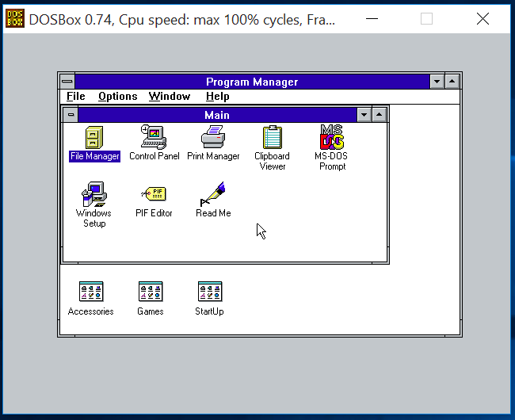The width and height of the screenshot is (515, 420).
Task: Select the Accessories program group icon
Action: coord(91,292)
